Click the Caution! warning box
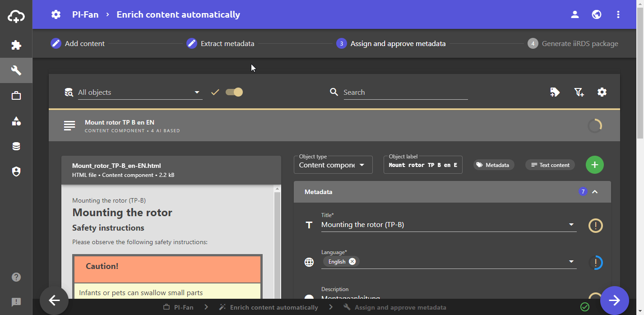Viewport: 644px width, 315px height. pyautogui.click(x=167, y=269)
